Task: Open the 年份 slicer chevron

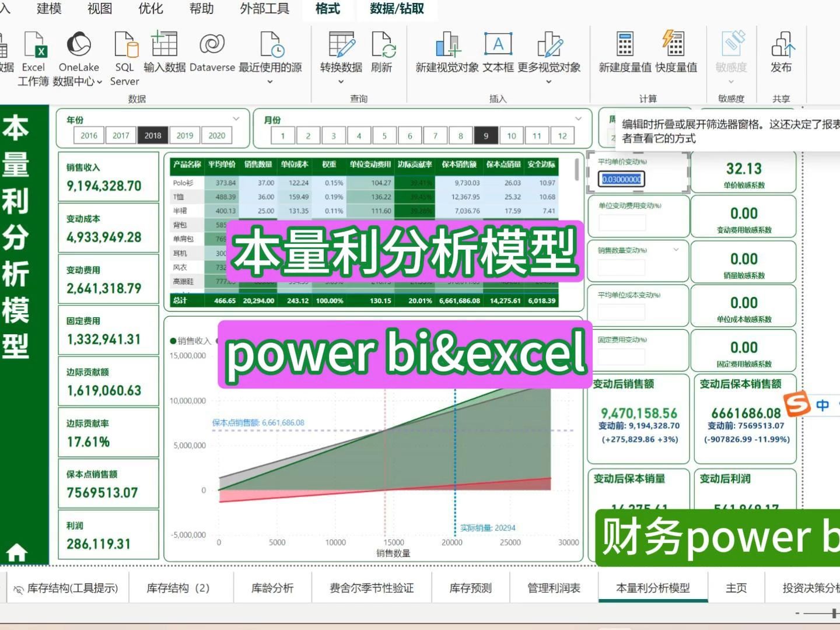Action: tap(236, 118)
